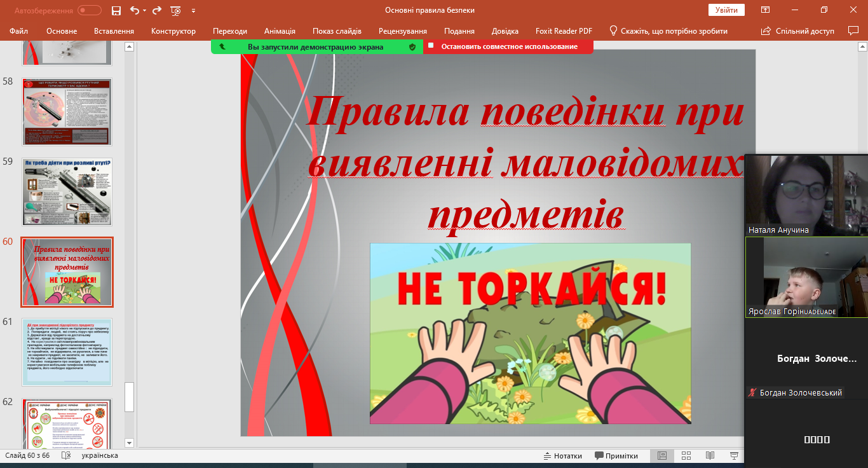Viewport: 868px width, 468px height.
Task: Click slide panel scroll up arrow
Action: click(x=129, y=46)
